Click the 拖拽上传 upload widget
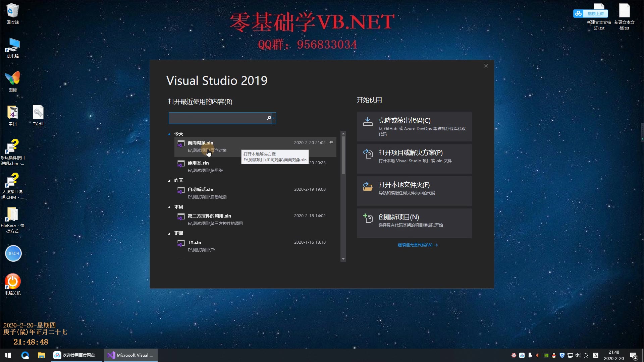The width and height of the screenshot is (644, 362). [590, 13]
